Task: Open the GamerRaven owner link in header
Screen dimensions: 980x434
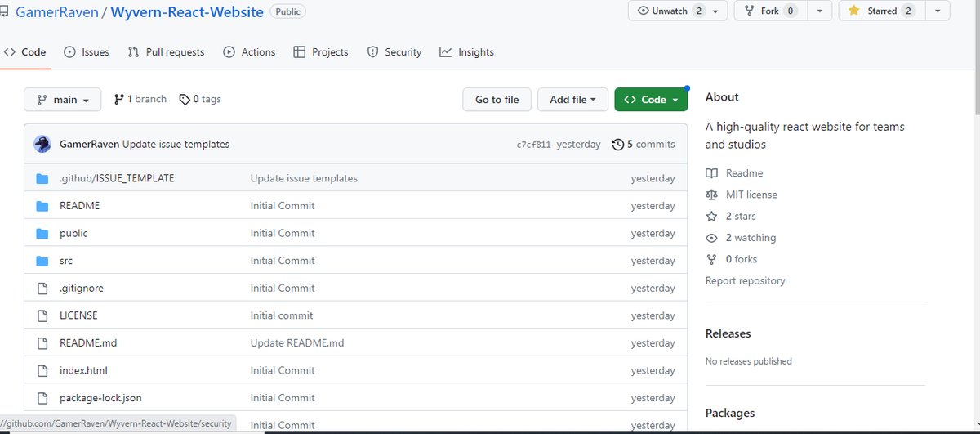Action: click(x=58, y=13)
